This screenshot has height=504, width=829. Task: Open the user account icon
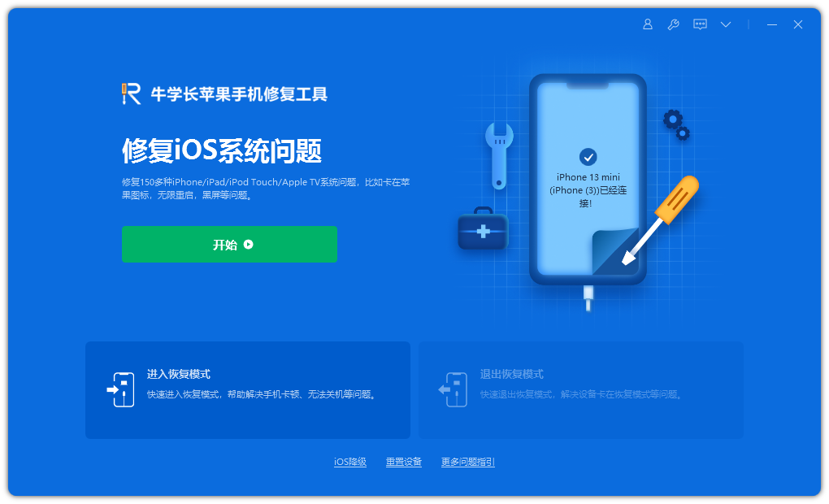647,24
